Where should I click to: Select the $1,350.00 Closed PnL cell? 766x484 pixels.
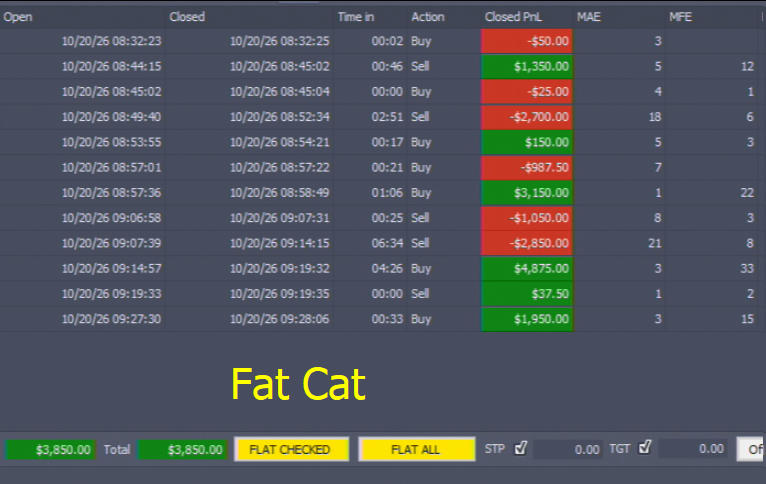point(527,66)
